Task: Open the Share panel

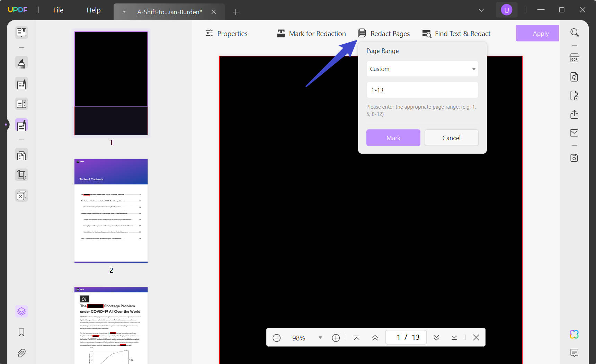Action: pos(574,115)
